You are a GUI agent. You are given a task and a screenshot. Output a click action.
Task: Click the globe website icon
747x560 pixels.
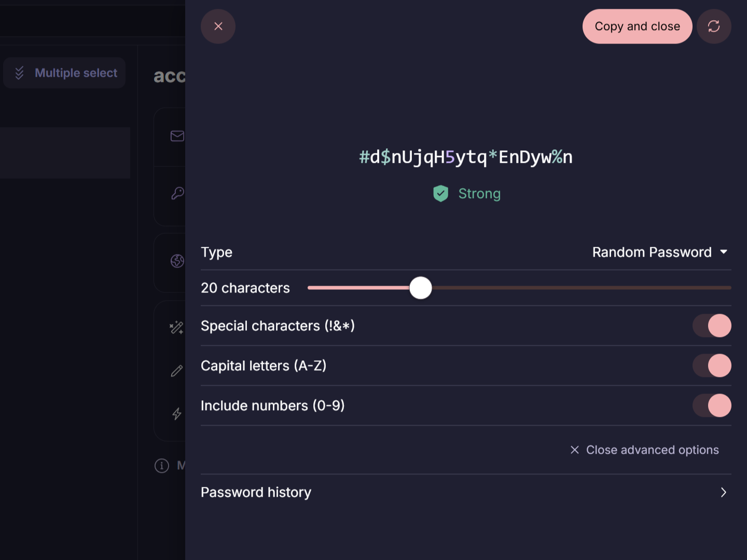(x=177, y=260)
